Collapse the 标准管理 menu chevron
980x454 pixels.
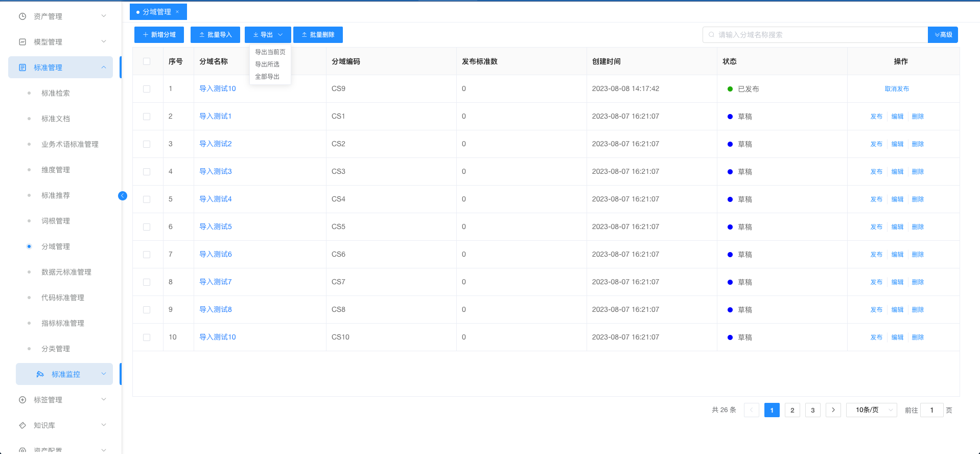point(104,67)
